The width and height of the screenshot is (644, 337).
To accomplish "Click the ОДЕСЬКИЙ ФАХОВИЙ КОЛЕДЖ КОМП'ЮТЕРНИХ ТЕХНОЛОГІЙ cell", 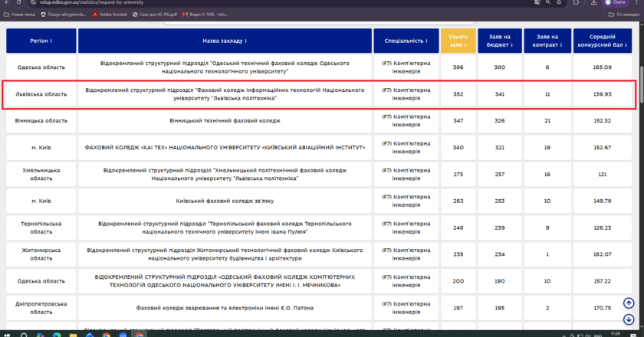I will pos(225,281).
